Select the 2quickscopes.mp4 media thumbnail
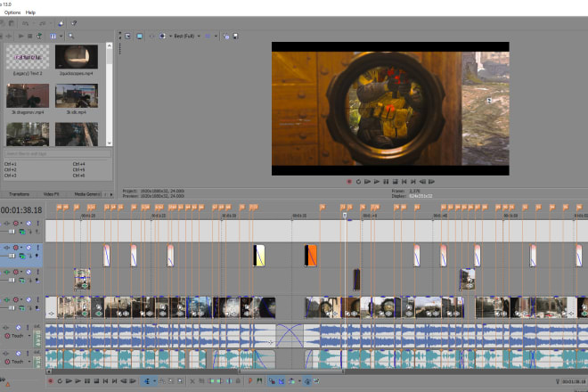The image size is (588, 392). coord(77,57)
